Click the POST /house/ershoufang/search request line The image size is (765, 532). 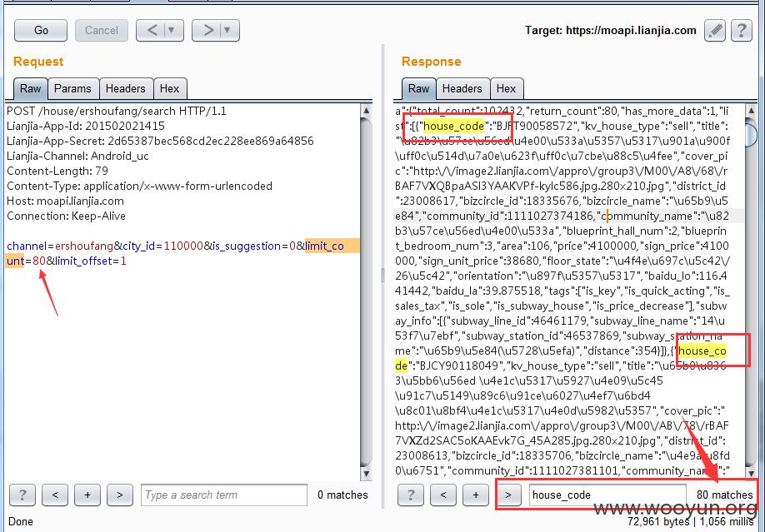tap(117, 112)
